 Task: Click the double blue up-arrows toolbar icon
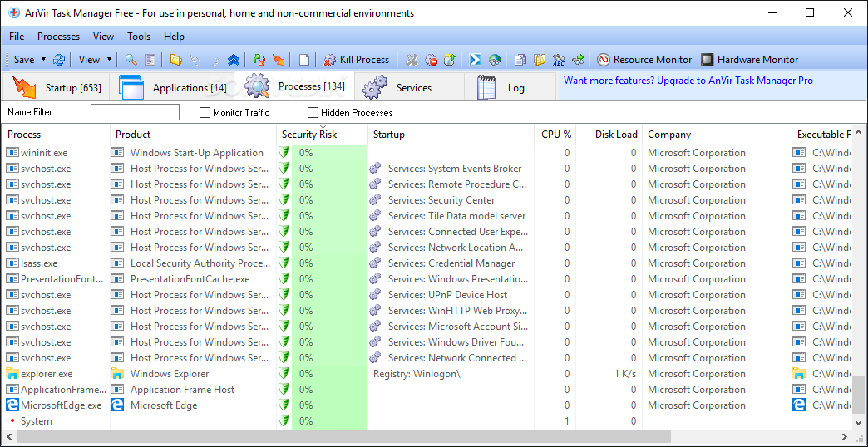point(233,60)
